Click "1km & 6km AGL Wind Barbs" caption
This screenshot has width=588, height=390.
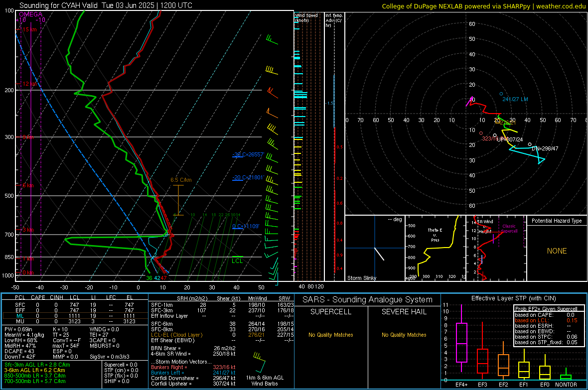(x=265, y=381)
